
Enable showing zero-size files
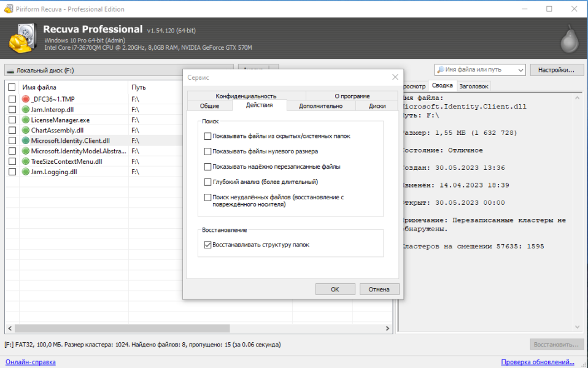207,151
